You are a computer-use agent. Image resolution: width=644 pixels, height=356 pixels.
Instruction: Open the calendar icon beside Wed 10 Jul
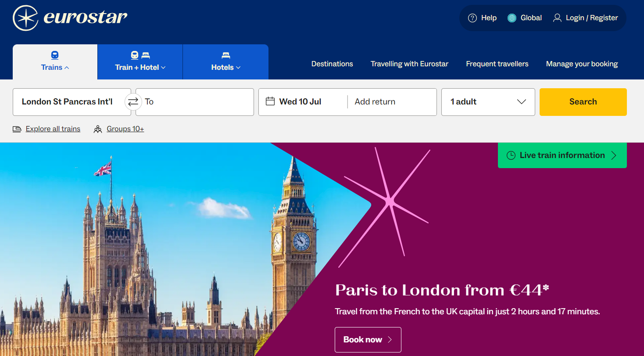tap(270, 101)
